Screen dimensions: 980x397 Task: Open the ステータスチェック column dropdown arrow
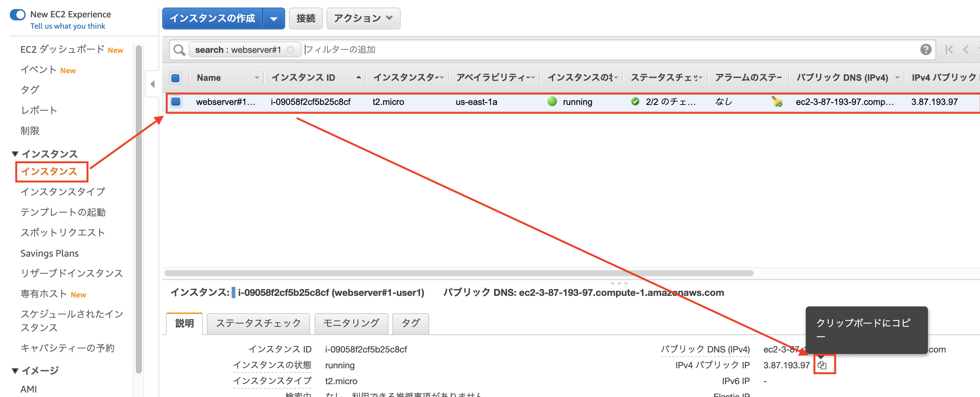(x=700, y=78)
